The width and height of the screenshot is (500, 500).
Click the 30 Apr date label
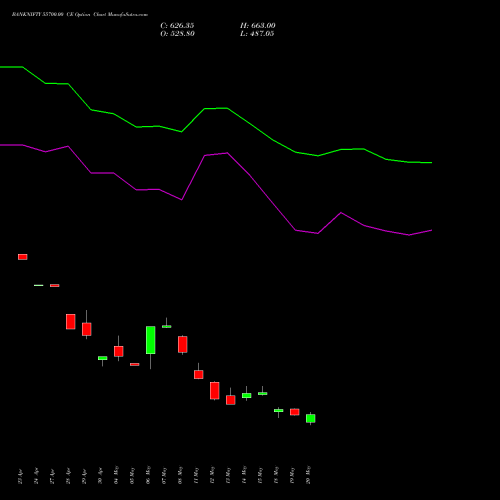tap(100, 477)
